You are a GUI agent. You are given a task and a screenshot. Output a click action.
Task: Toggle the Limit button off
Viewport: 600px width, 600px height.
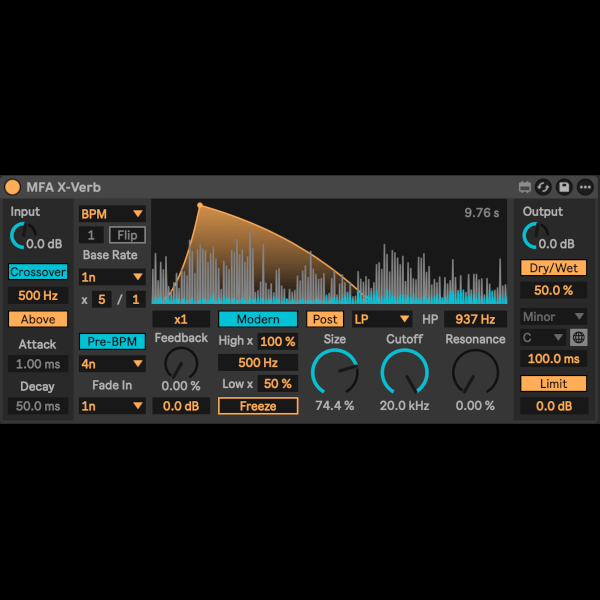tap(553, 384)
